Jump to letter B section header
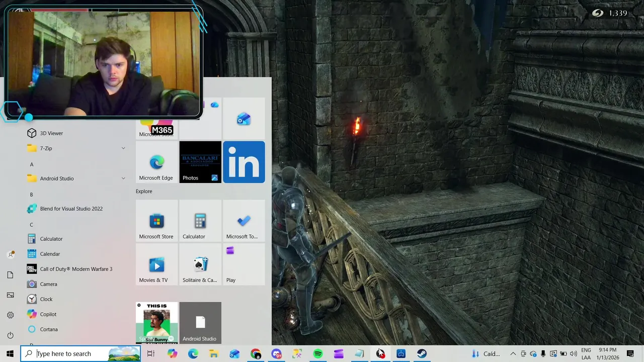Image resolution: width=644 pixels, height=362 pixels. [31, 195]
